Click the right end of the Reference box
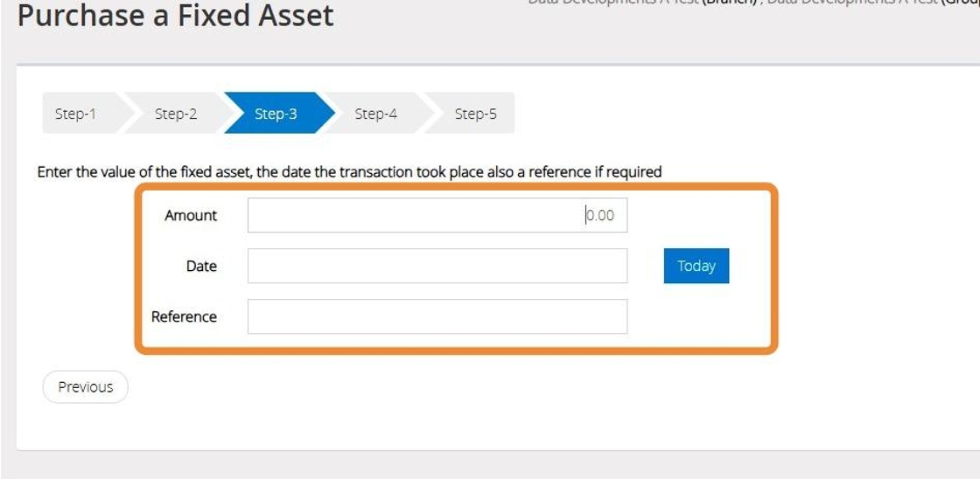The height and width of the screenshot is (479, 980). click(618, 316)
